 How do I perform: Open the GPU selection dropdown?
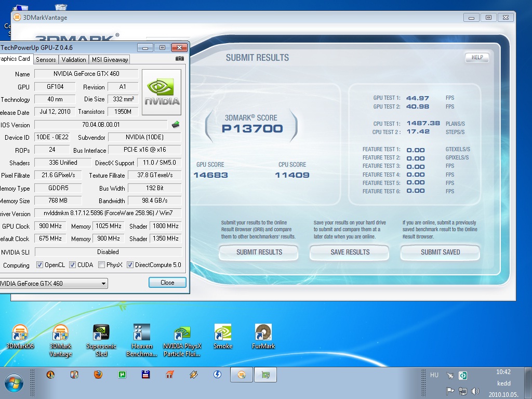coord(54,283)
